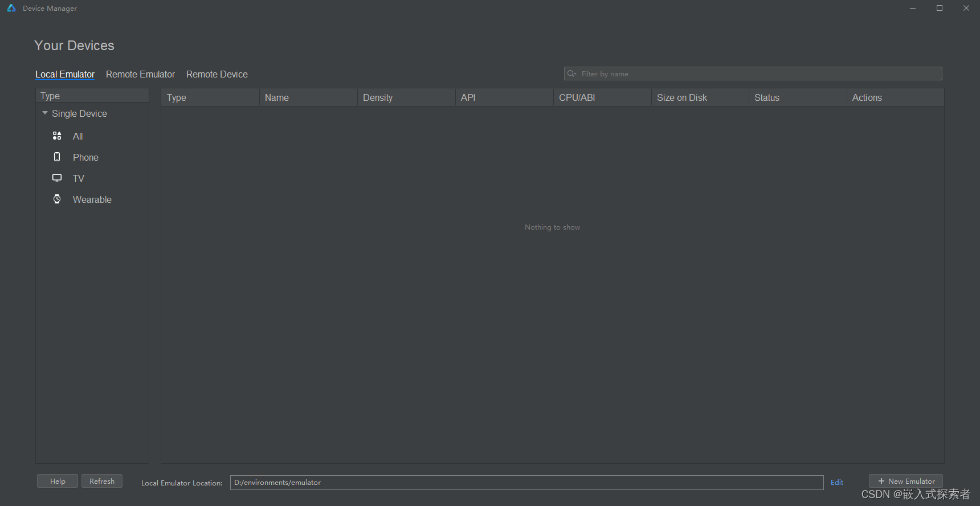Screen dimensions: 980x506
Task: Select the Wearable tree item label
Action: tap(92, 199)
